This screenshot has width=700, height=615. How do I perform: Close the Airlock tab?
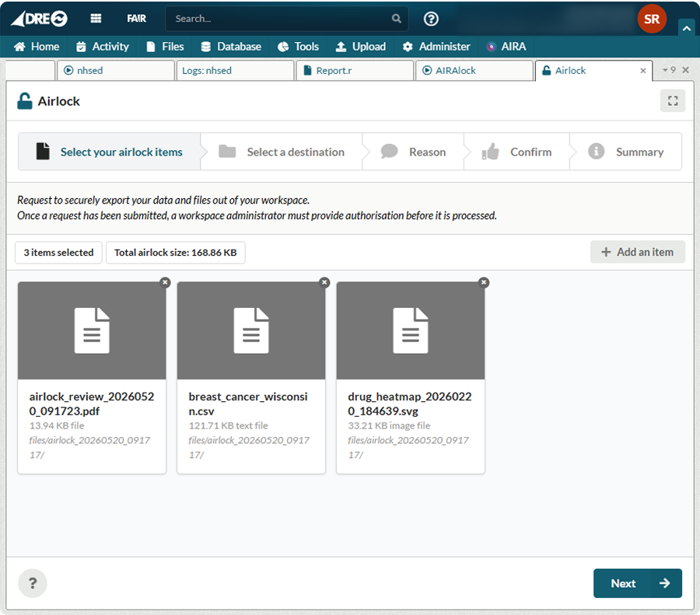(643, 71)
